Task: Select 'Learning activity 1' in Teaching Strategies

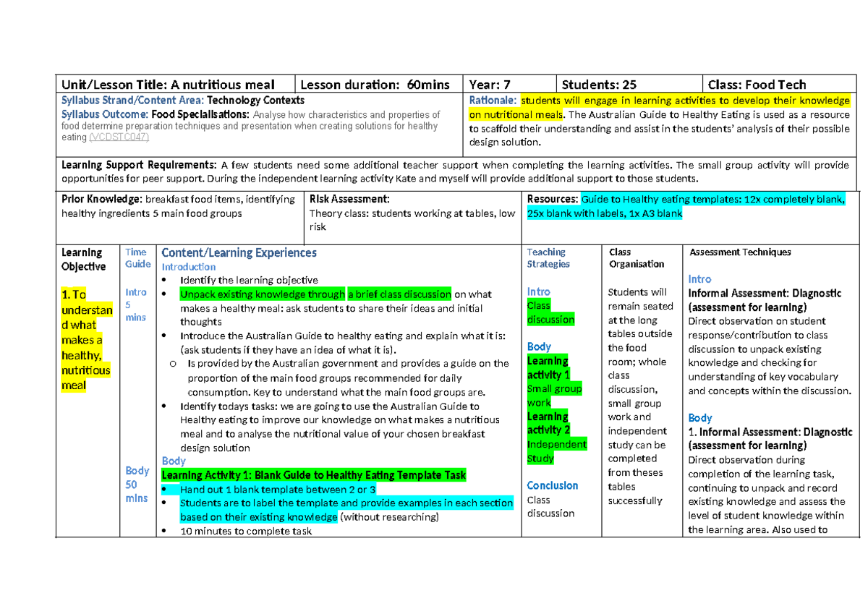Action: point(549,368)
